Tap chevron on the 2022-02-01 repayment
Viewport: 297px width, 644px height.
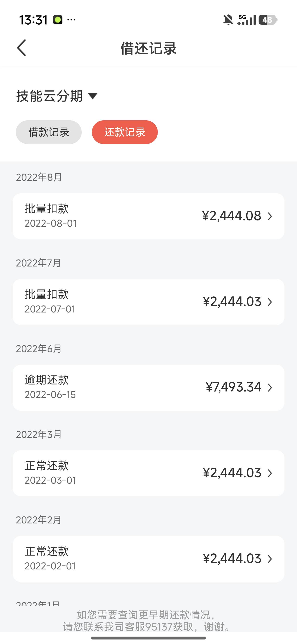270,559
